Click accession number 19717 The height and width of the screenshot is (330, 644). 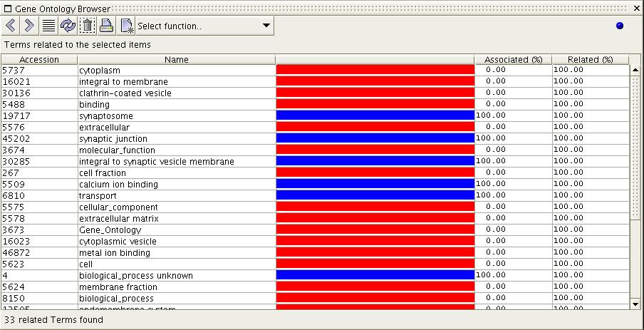(16, 116)
